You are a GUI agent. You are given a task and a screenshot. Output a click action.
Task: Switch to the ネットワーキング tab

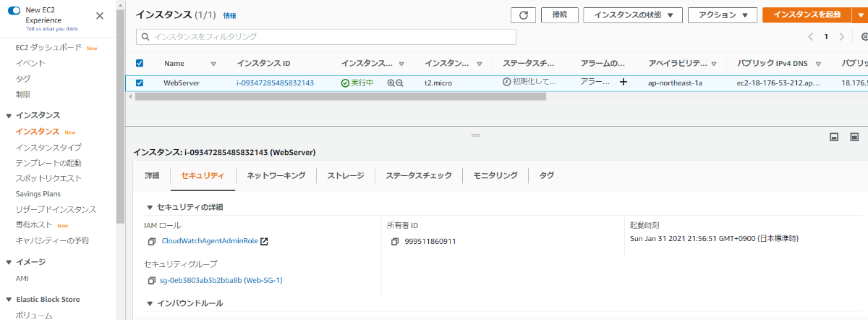[x=276, y=175]
